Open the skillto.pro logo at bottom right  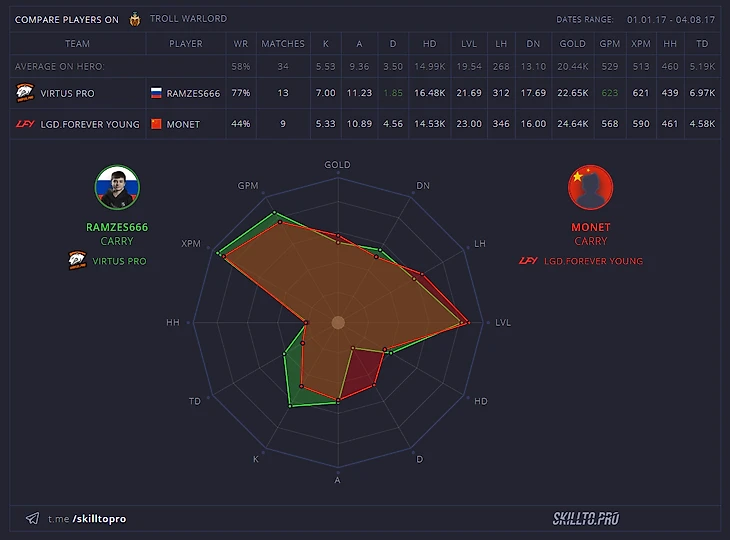[x=585, y=518]
